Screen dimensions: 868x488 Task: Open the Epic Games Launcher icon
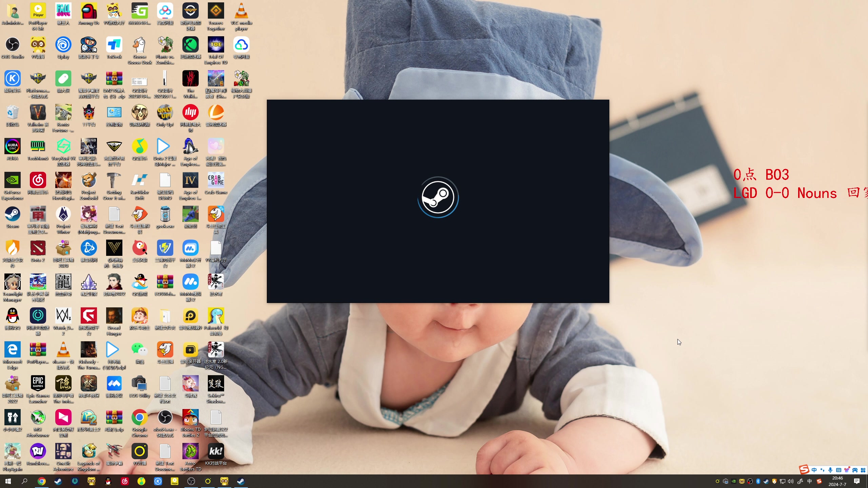(38, 384)
